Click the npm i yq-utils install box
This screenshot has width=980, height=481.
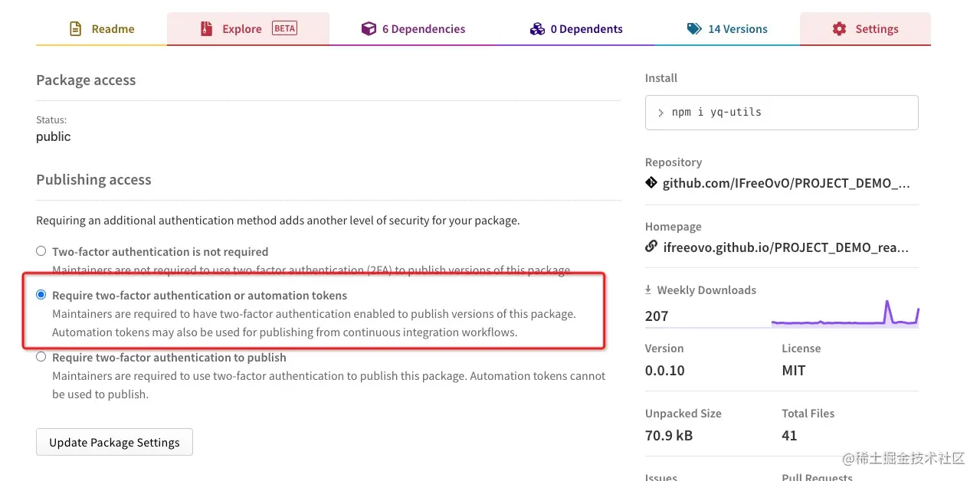[782, 113]
